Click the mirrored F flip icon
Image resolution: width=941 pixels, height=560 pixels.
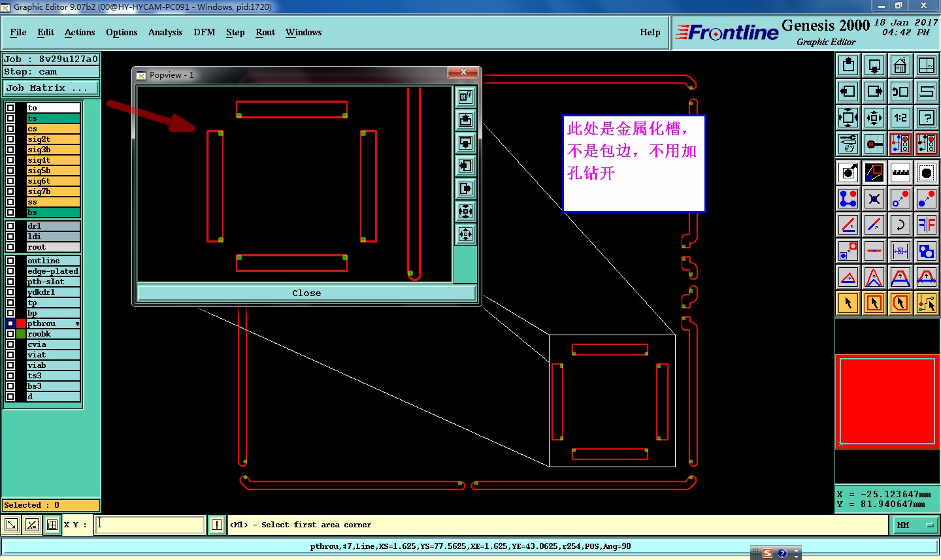(x=927, y=225)
